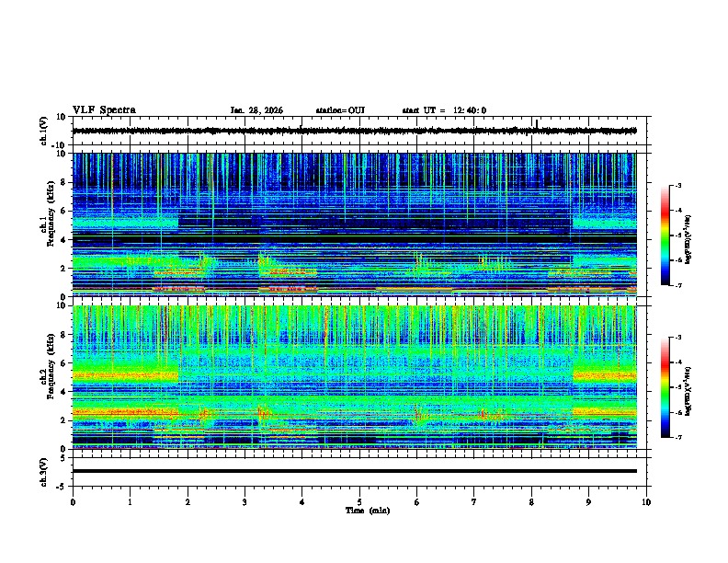Viewport: 728px width, 563px height.
Task: Click time axis tick label "8"
Action: pyautogui.click(x=531, y=502)
